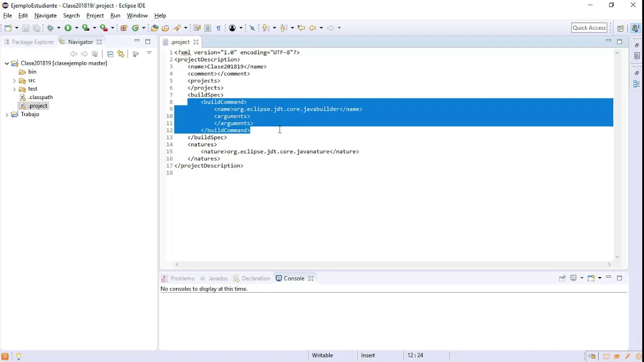Switch to the Declaration tab

[252, 279]
